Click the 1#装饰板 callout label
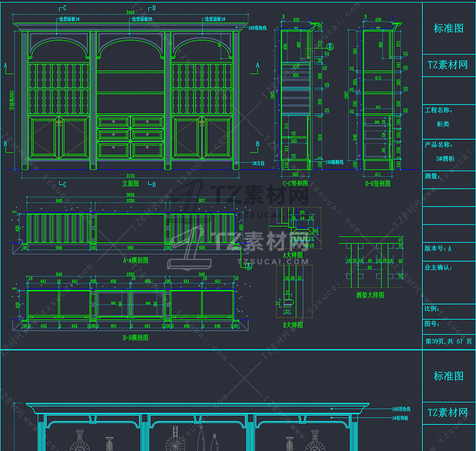The height and width of the screenshot is (451, 476). click(x=400, y=418)
